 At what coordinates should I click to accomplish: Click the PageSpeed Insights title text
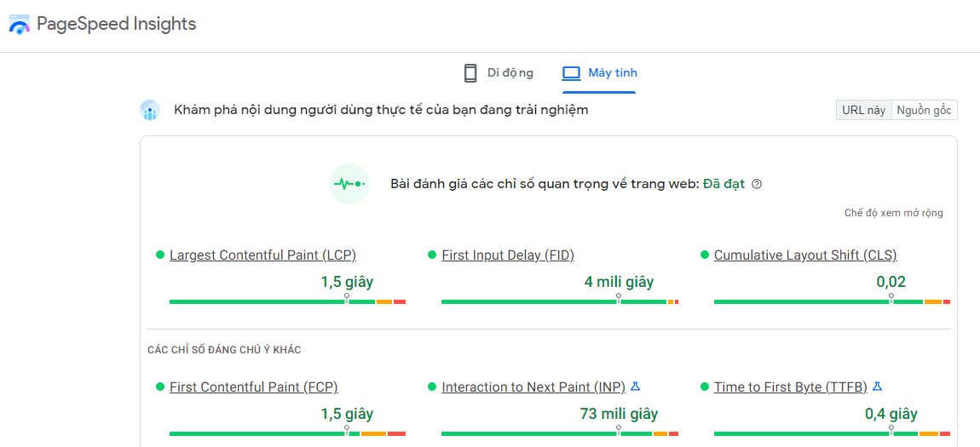click(116, 25)
